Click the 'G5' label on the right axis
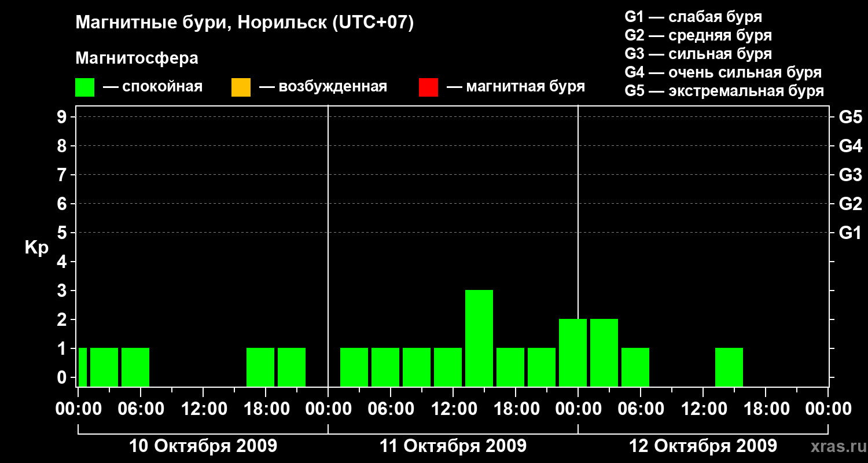The image size is (868, 463). click(851, 117)
